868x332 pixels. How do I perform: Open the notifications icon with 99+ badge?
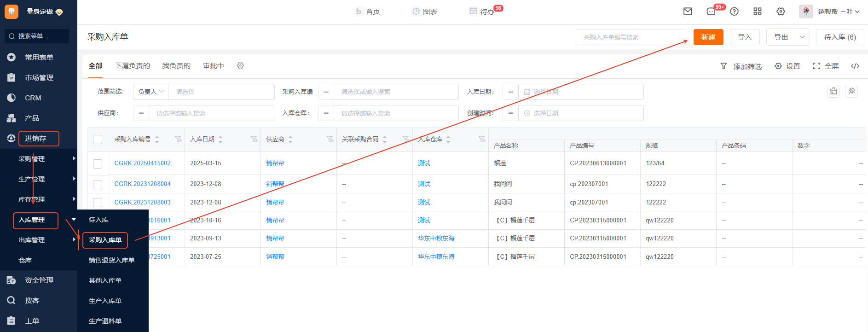click(x=711, y=12)
